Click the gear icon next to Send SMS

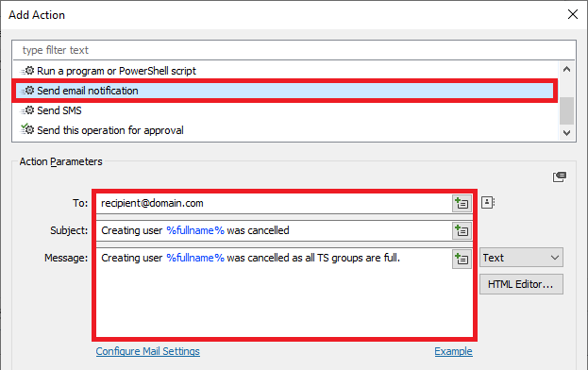point(27,110)
